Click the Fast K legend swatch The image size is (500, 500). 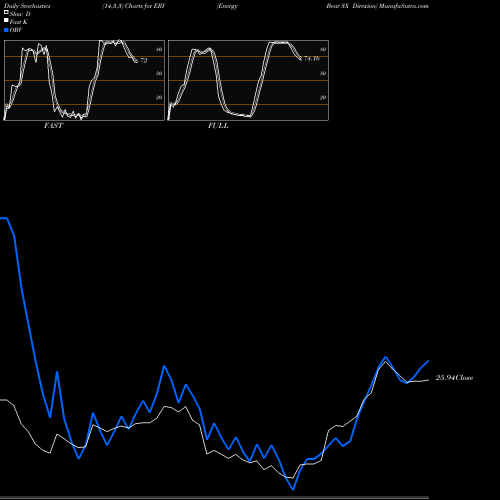click(6, 21)
